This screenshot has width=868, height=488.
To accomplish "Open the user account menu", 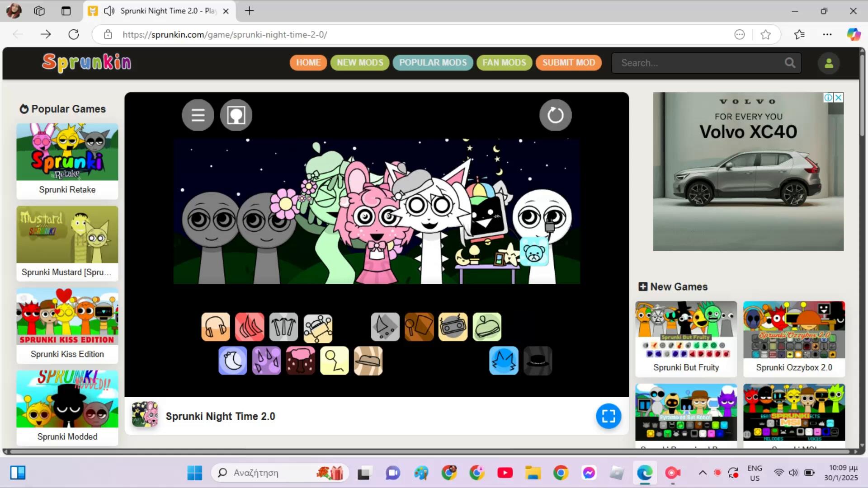I will tap(829, 63).
